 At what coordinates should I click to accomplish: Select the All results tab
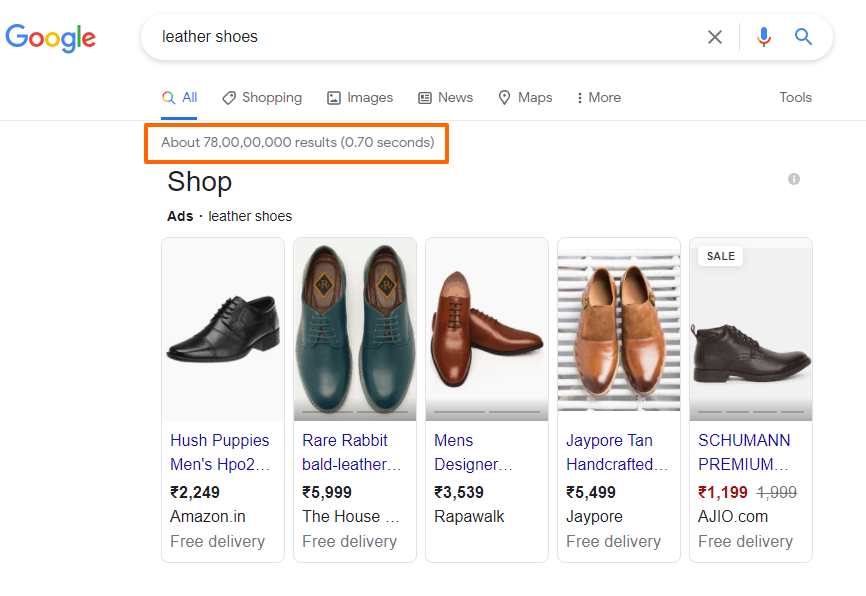pos(179,98)
